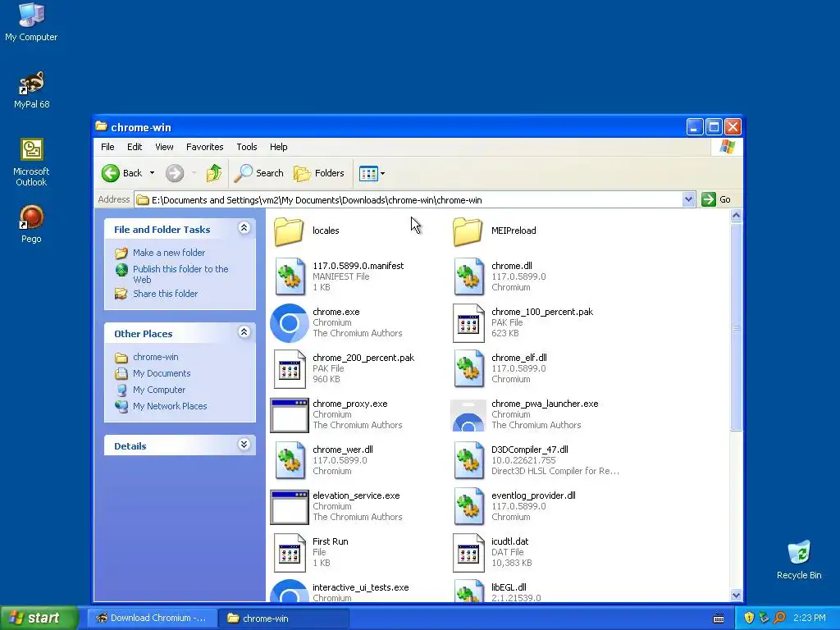Open the Help menu

(279, 147)
